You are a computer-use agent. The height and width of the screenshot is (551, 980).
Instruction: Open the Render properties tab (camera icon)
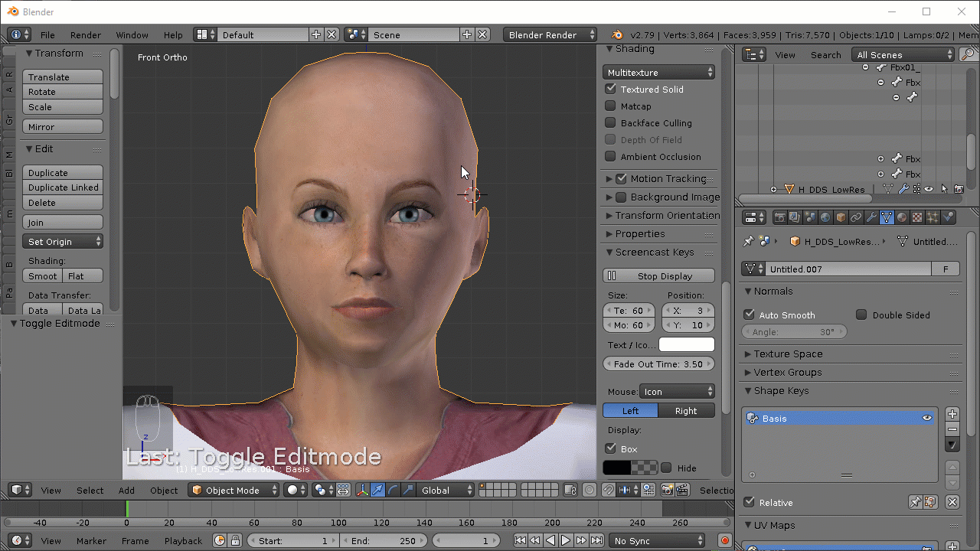(x=780, y=217)
